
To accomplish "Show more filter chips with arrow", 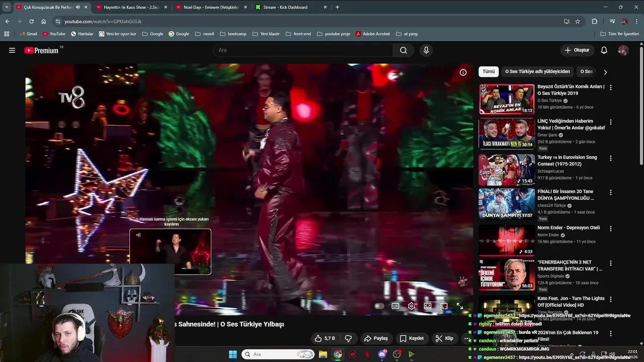I will point(605,72).
